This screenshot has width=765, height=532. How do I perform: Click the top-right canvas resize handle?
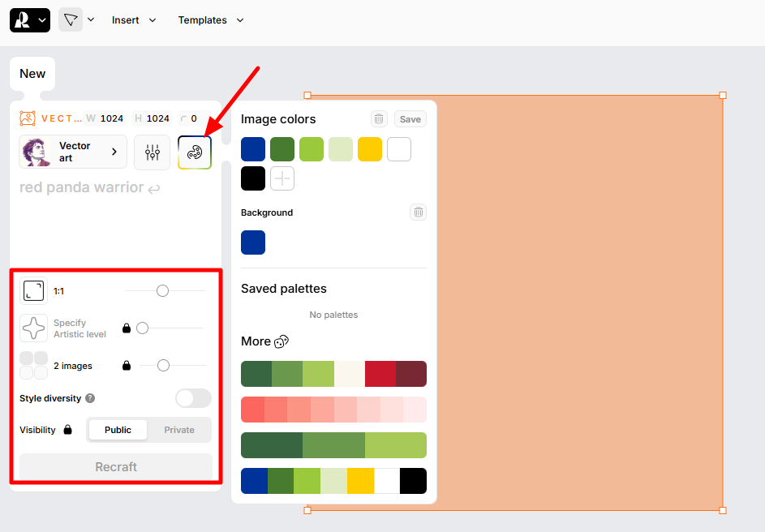pos(723,95)
